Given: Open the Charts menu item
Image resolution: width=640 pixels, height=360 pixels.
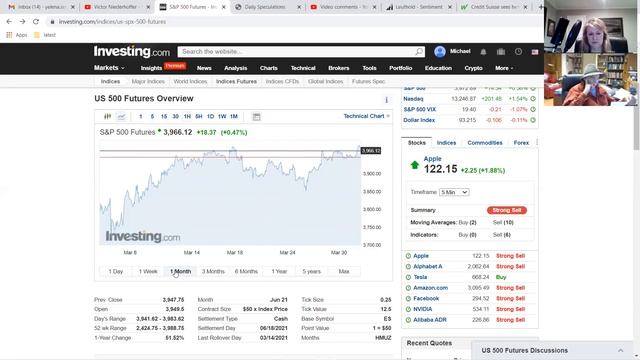Looking at the screenshot, I should coord(269,68).
